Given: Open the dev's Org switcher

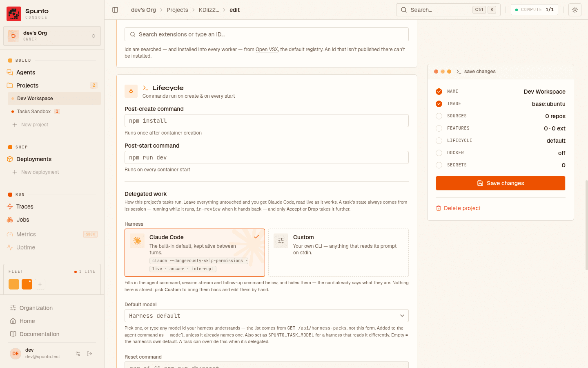Looking at the screenshot, I should click(x=52, y=36).
